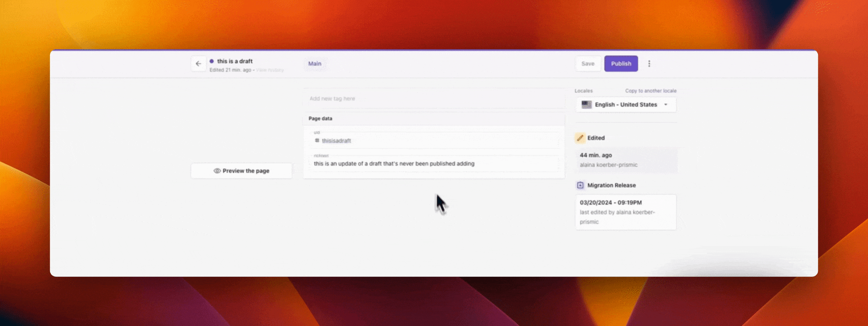Image resolution: width=868 pixels, height=326 pixels.
Task: Click the Page data section header
Action: (434, 118)
